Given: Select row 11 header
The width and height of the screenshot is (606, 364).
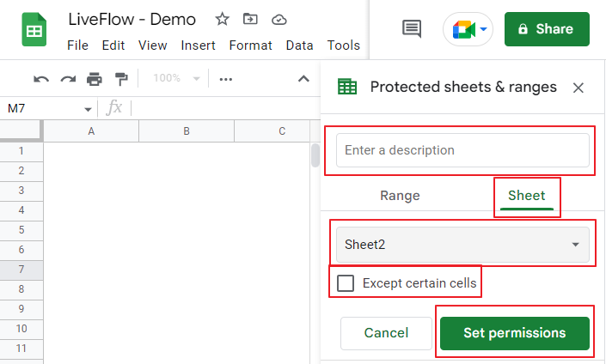Looking at the screenshot, I should [21, 349].
